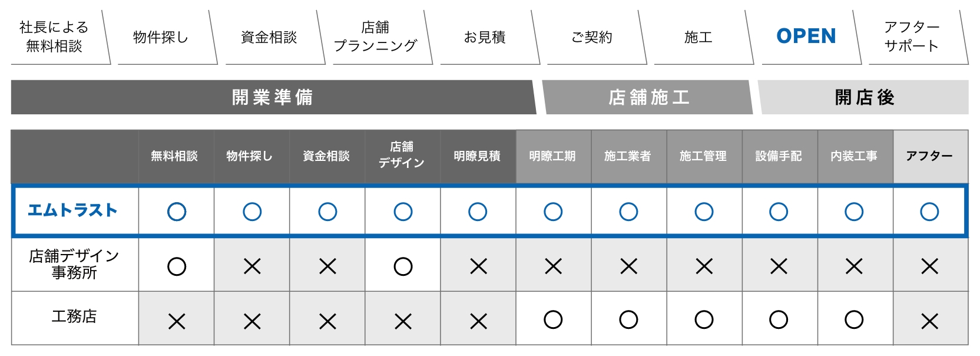Click the 明瞭見積 column header
The height and width of the screenshot is (356, 980).
pyautogui.click(x=478, y=156)
